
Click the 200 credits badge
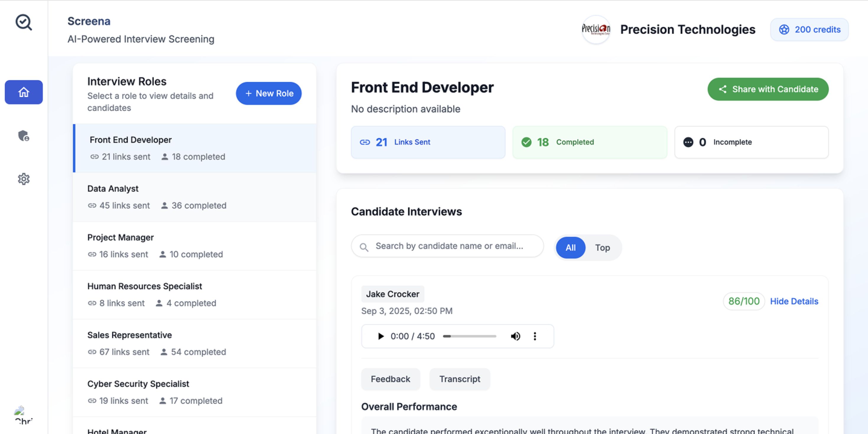[809, 30]
